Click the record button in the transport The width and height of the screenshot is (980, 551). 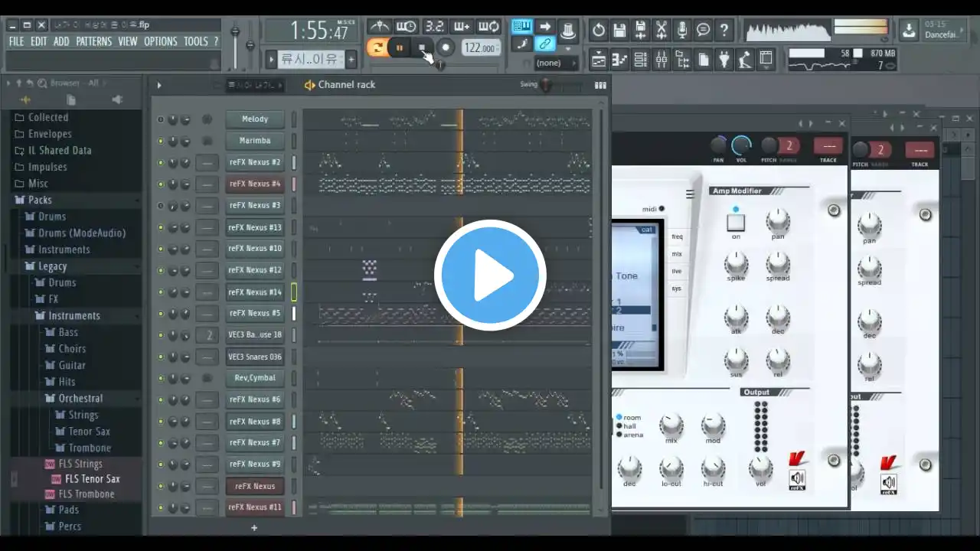(x=446, y=48)
